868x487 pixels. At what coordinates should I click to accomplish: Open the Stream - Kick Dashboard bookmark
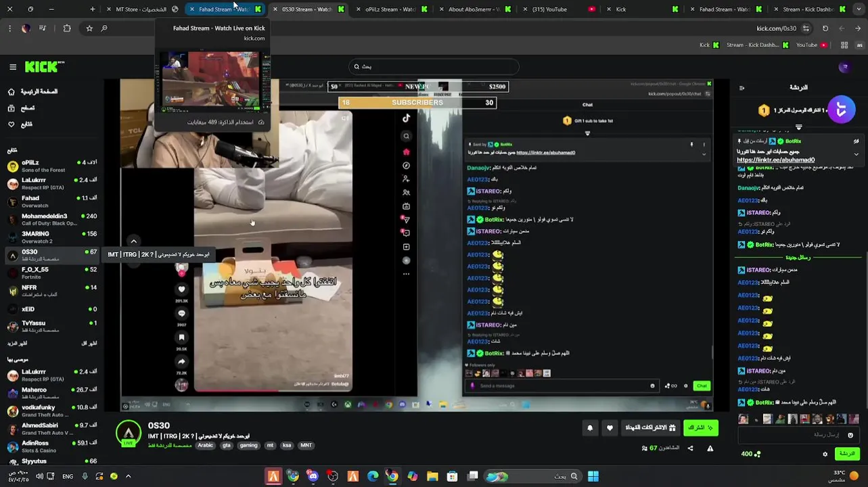[758, 45]
